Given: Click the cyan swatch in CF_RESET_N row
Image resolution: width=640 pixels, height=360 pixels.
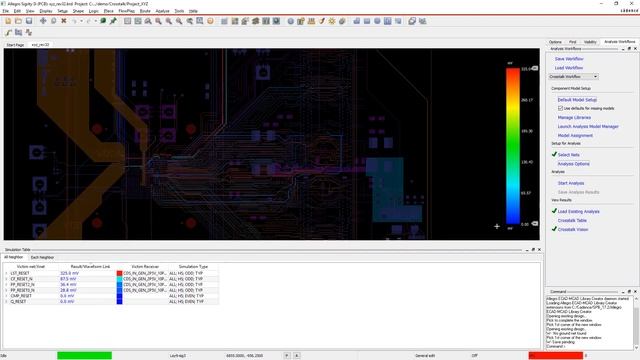Looking at the screenshot, I should tap(119, 279).
